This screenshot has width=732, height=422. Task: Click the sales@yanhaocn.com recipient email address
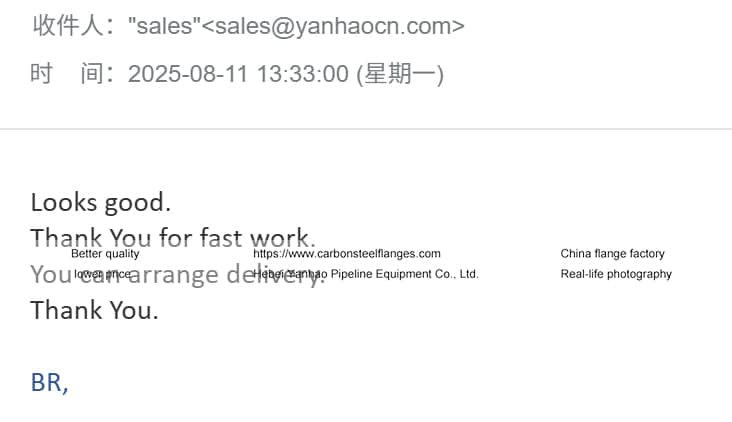333,26
